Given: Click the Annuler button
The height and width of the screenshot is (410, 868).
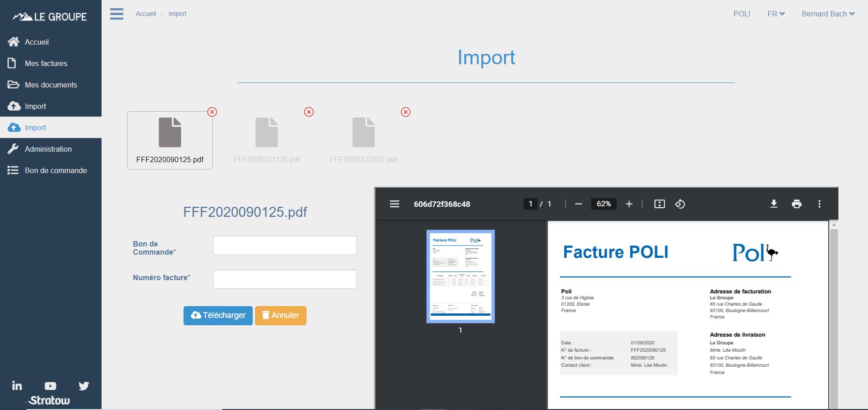Looking at the screenshot, I should (281, 316).
